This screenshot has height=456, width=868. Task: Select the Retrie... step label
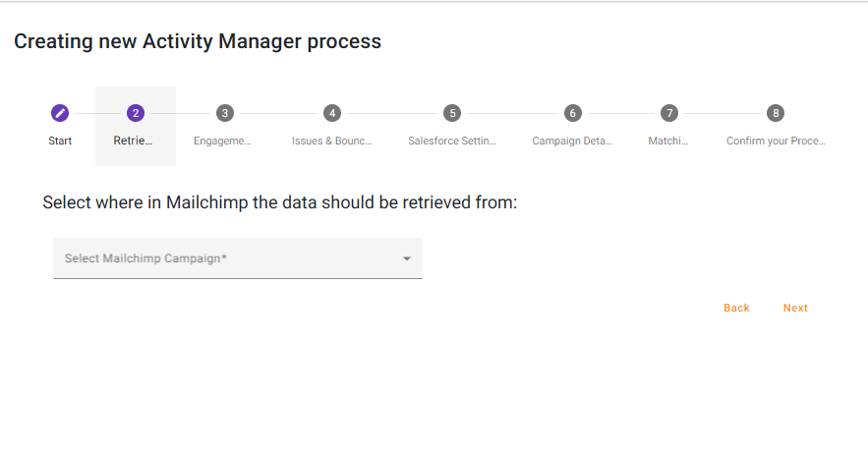[133, 141]
